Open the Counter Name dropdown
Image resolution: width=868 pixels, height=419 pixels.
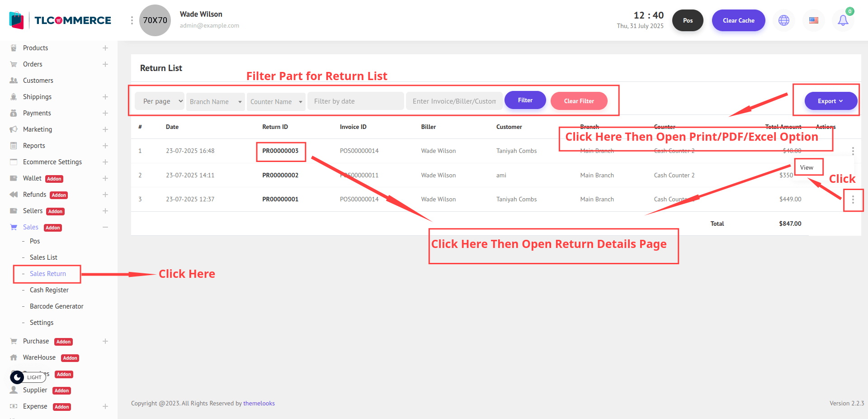[x=276, y=102]
